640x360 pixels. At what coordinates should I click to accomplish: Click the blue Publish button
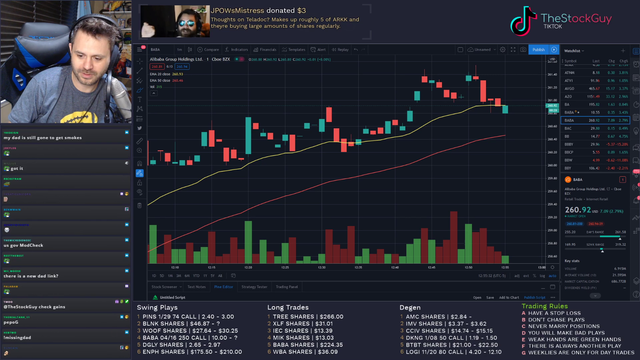click(x=539, y=49)
